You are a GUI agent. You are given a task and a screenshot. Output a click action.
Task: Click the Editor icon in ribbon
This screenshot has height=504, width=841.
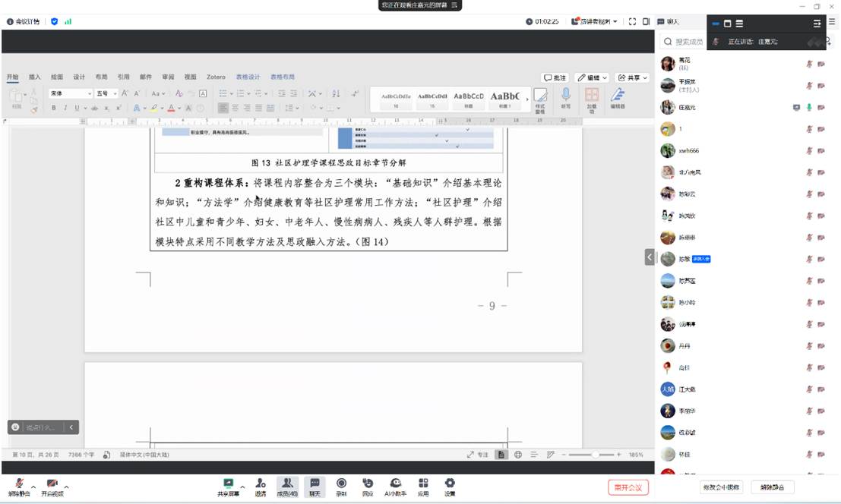[x=618, y=99]
